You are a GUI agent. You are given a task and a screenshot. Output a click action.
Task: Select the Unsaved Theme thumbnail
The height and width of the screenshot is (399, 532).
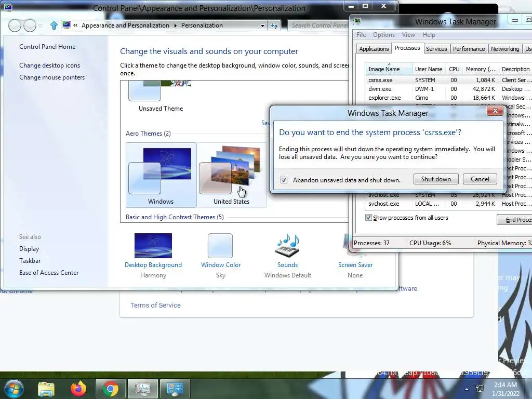pyautogui.click(x=161, y=96)
